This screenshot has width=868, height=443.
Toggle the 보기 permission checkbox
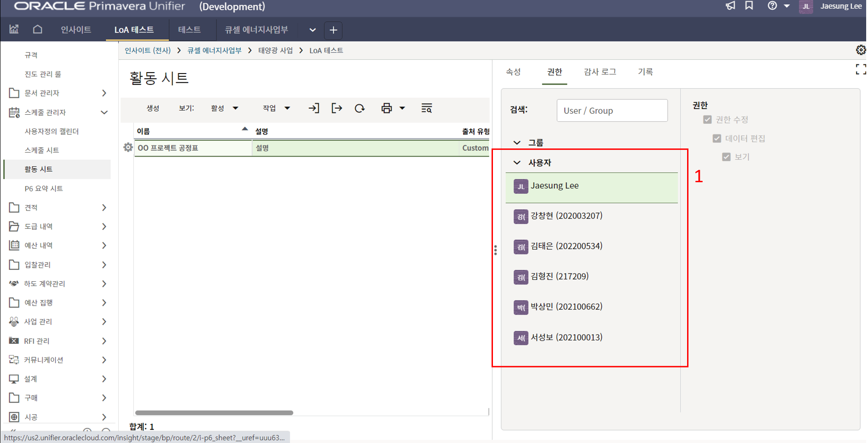pyautogui.click(x=726, y=157)
